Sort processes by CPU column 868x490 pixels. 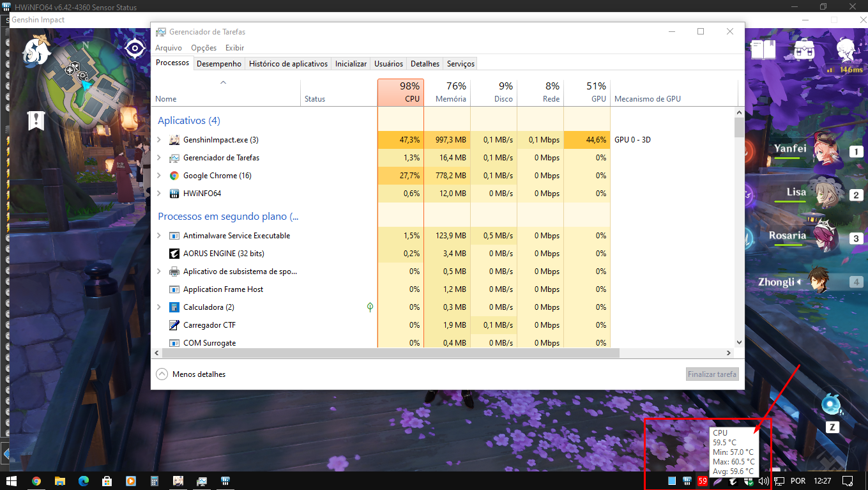point(400,92)
